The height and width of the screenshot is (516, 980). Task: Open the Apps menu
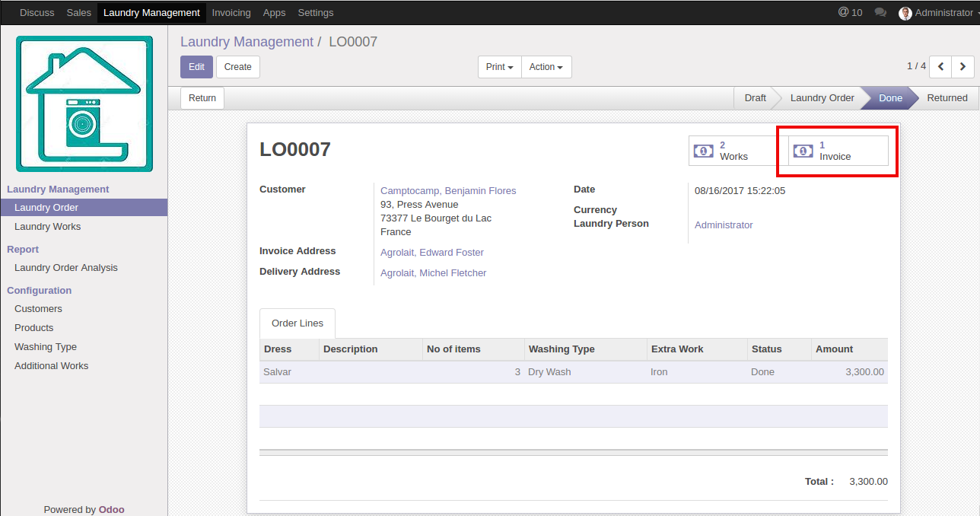pyautogui.click(x=275, y=12)
